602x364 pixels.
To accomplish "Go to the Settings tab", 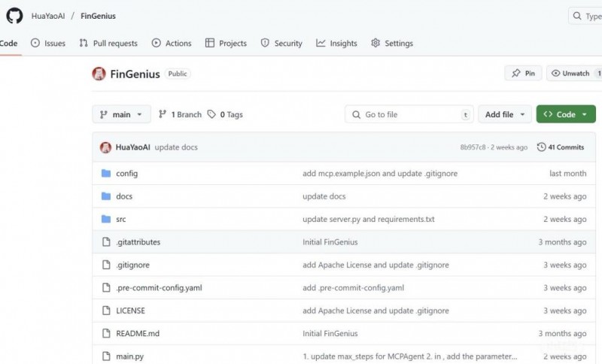I will tap(391, 44).
